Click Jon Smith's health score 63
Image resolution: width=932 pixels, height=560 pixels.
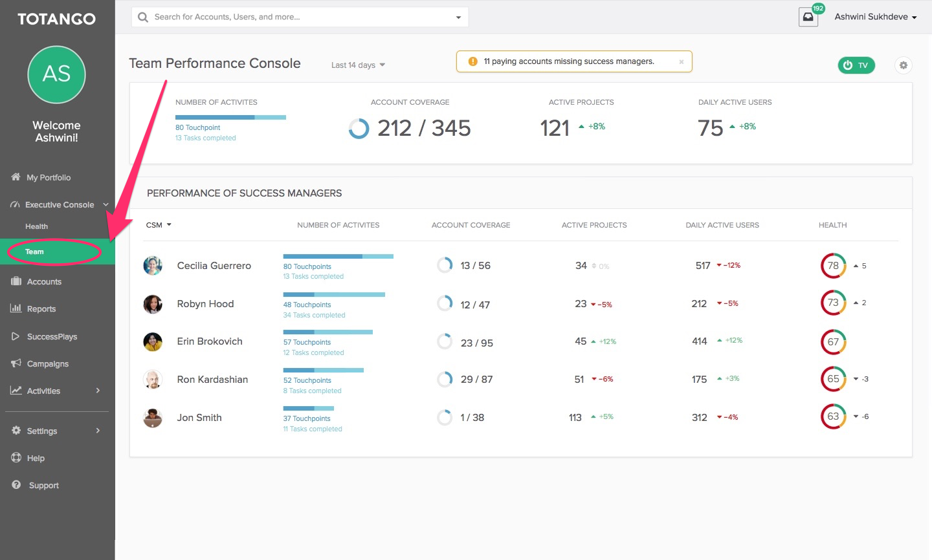click(x=834, y=416)
